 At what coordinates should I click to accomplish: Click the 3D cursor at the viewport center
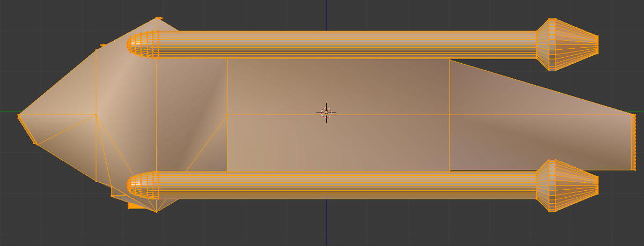click(x=326, y=113)
